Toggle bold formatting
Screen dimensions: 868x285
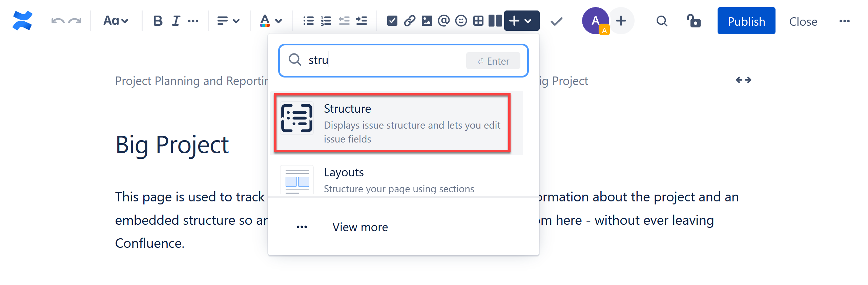coord(158,21)
